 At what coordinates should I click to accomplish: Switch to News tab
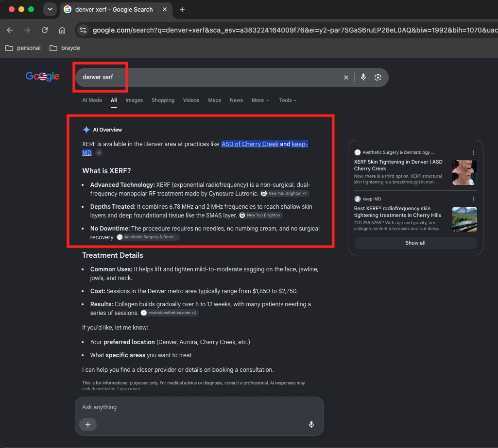(x=236, y=100)
